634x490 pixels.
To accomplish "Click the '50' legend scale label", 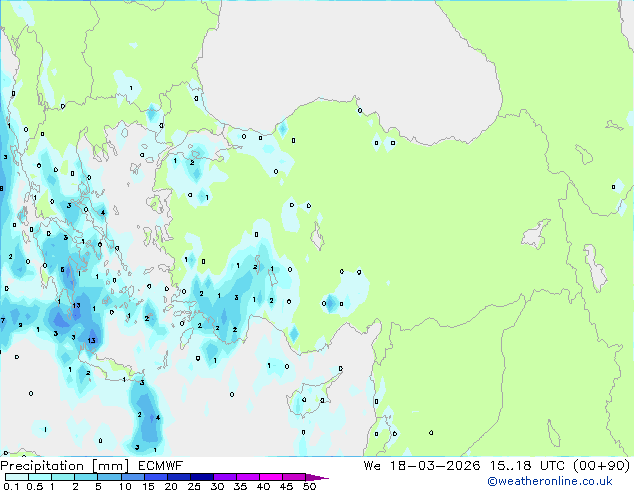I will [309, 486].
